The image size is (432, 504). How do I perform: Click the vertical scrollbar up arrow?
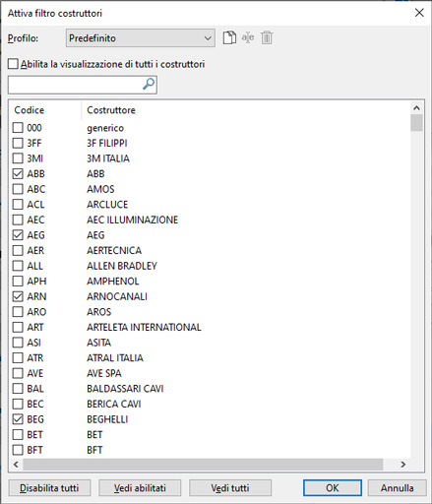(416, 108)
